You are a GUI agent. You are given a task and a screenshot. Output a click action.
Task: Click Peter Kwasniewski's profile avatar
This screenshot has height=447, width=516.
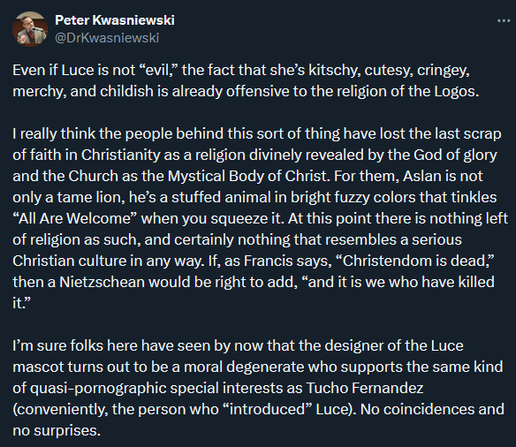[30, 29]
